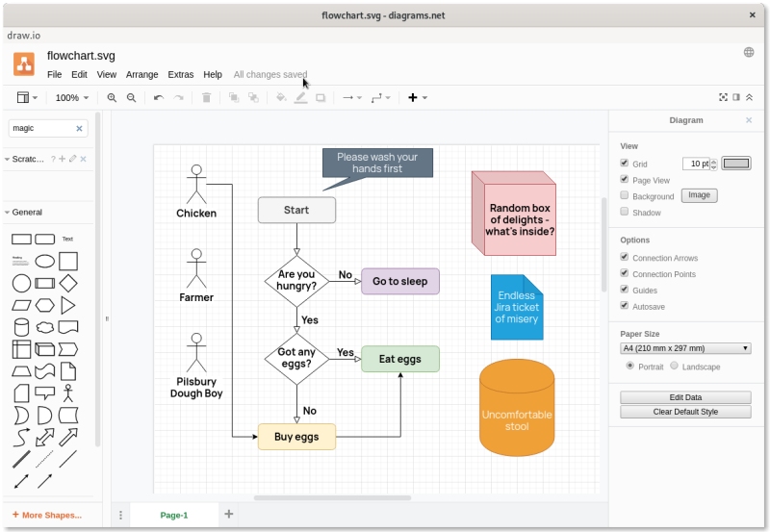The height and width of the screenshot is (532, 770).
Task: Switch to the Page-1 tab
Action: coord(174,515)
